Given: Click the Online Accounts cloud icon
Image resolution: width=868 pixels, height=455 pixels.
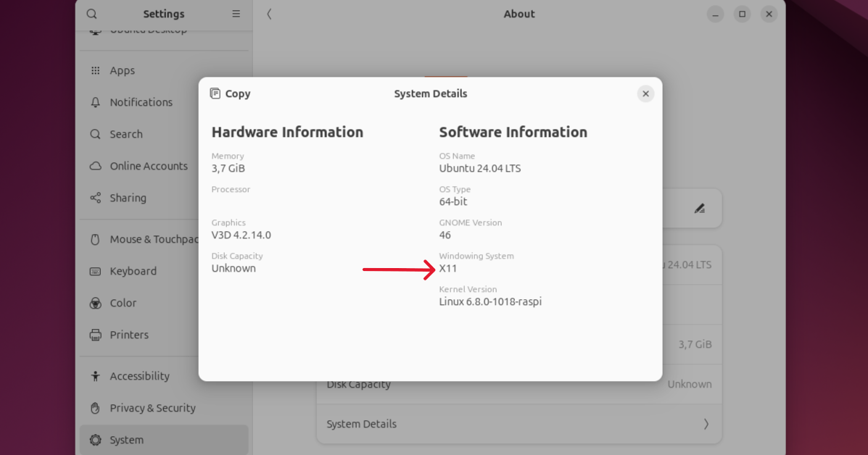Looking at the screenshot, I should coord(95,166).
